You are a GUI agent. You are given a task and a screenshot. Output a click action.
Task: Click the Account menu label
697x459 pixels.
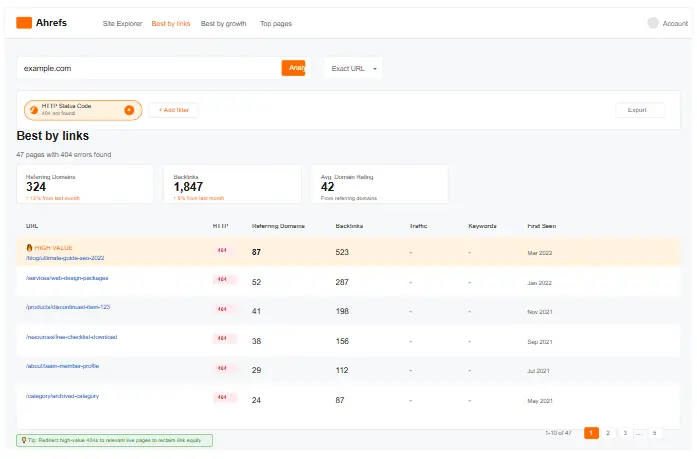pos(675,24)
